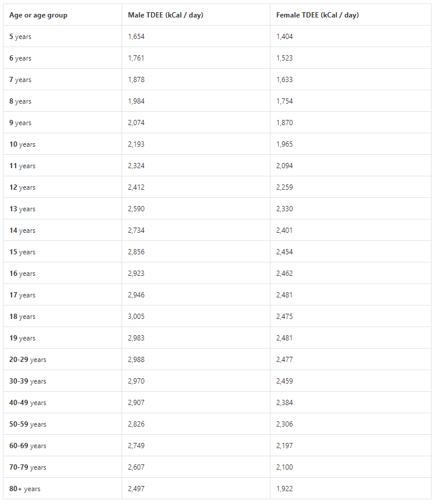Click the 3,005 male value for 18 years

[136, 317]
